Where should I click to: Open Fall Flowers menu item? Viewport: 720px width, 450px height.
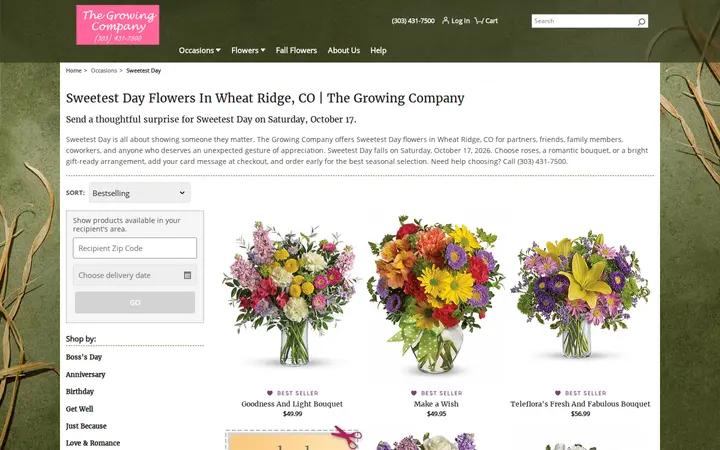pyautogui.click(x=296, y=51)
